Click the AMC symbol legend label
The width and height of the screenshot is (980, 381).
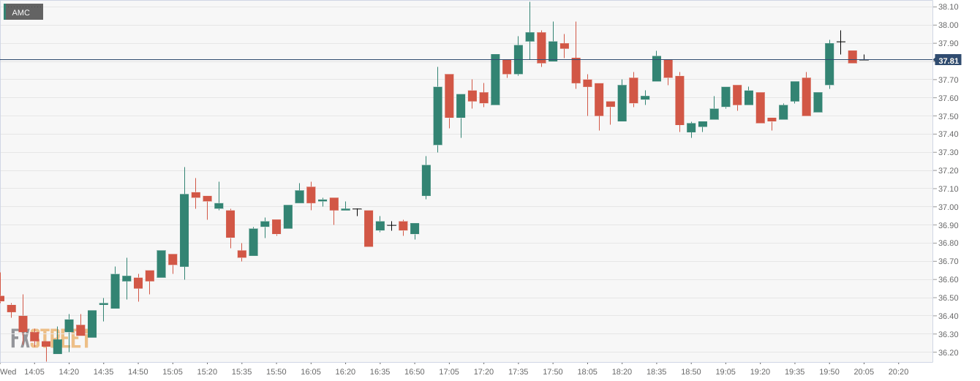[21, 12]
